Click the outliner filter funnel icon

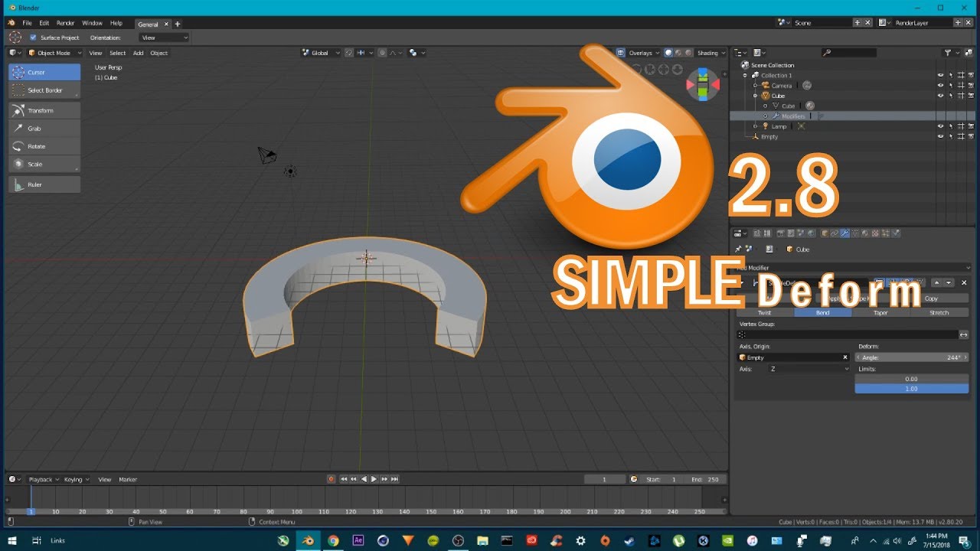coord(948,53)
